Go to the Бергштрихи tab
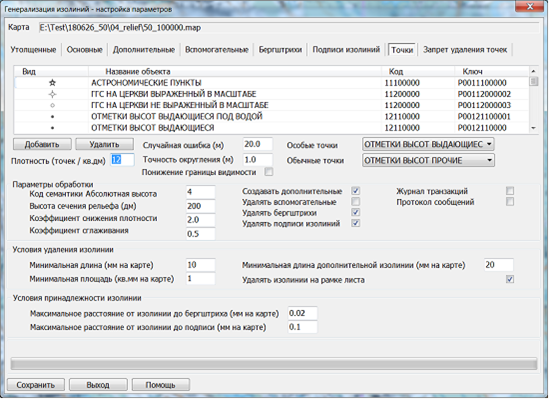 click(x=280, y=50)
